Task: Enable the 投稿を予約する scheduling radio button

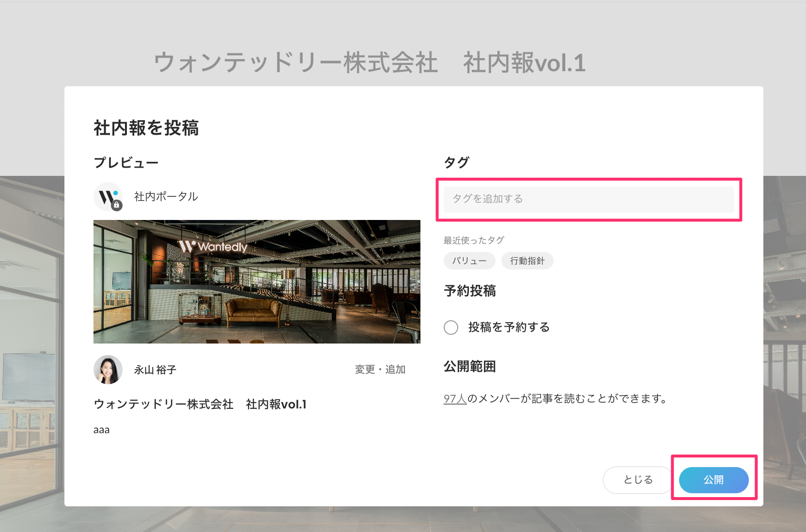Action: [451, 328]
